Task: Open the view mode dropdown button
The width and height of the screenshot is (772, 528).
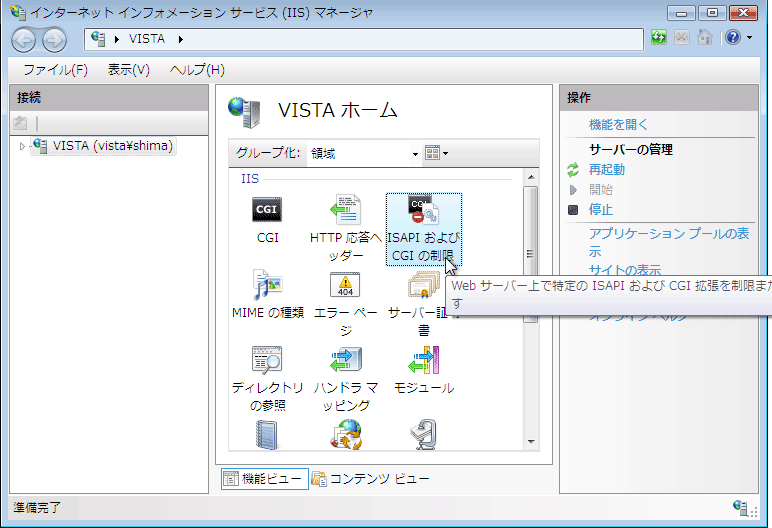Action: click(x=436, y=153)
